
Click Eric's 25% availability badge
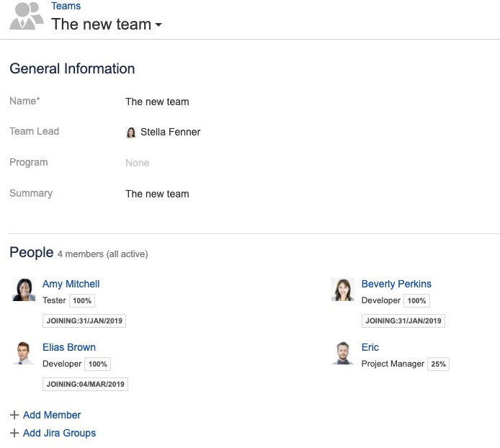(x=438, y=364)
